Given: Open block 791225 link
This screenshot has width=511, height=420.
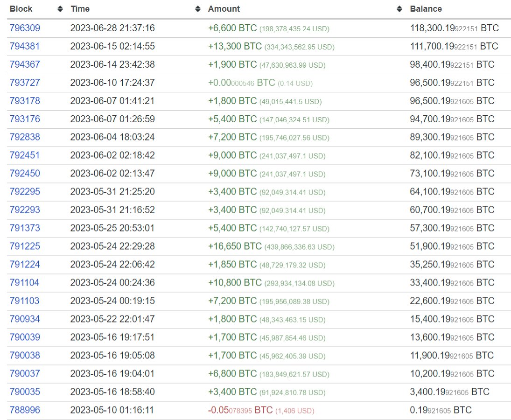Looking at the screenshot, I should click(25, 246).
